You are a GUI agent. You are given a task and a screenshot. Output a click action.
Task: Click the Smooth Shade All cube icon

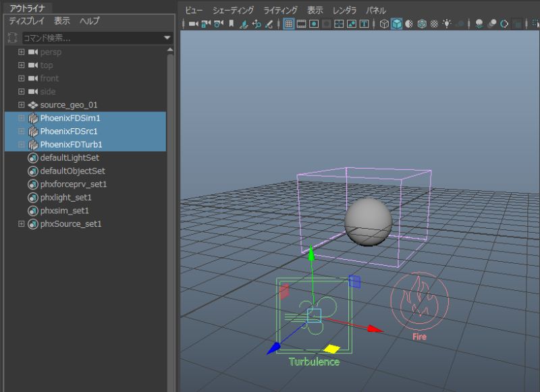point(397,24)
